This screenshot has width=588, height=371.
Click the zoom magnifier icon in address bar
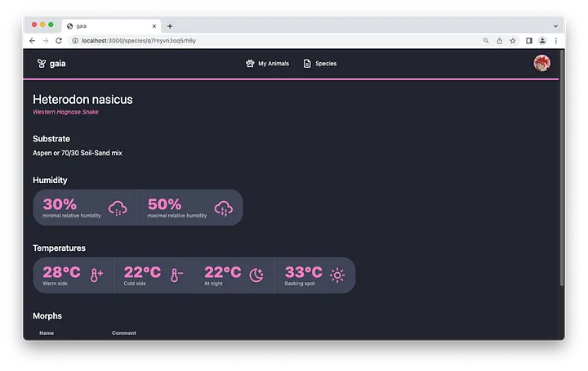486,41
